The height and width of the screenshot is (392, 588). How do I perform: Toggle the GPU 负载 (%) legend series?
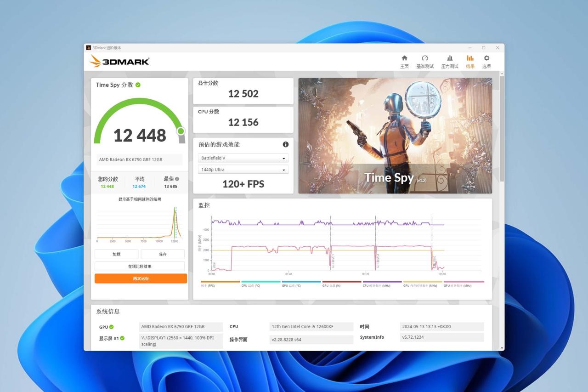tap(342, 284)
